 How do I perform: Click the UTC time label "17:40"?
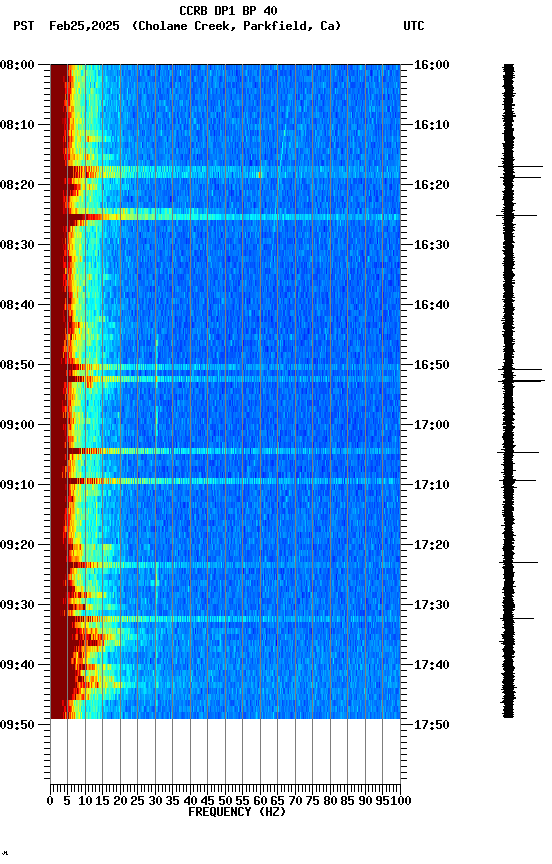[x=431, y=665]
